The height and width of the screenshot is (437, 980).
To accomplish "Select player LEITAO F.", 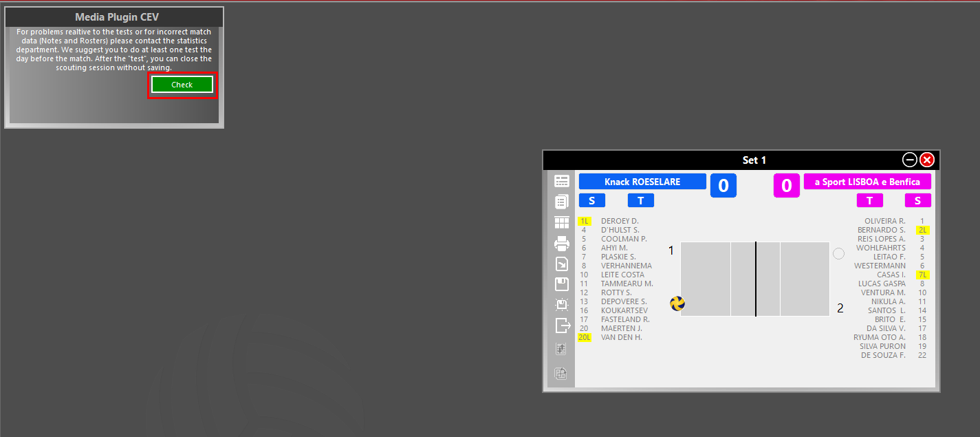I will (x=889, y=257).
